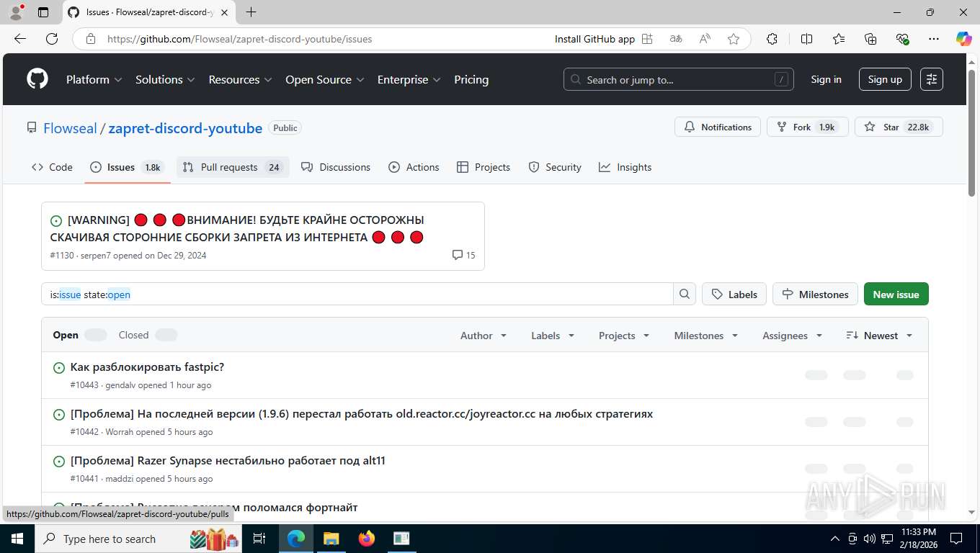Show Open issues

coord(79,335)
